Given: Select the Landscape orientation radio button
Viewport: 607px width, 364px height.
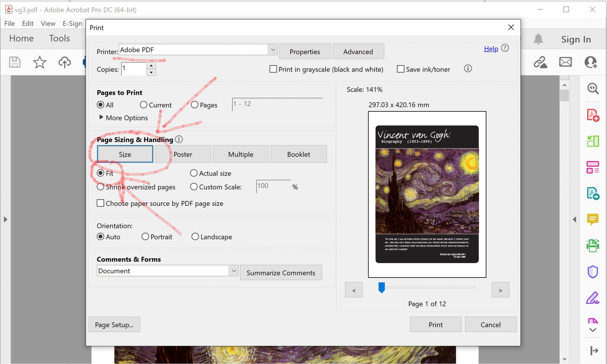Looking at the screenshot, I should (x=195, y=237).
